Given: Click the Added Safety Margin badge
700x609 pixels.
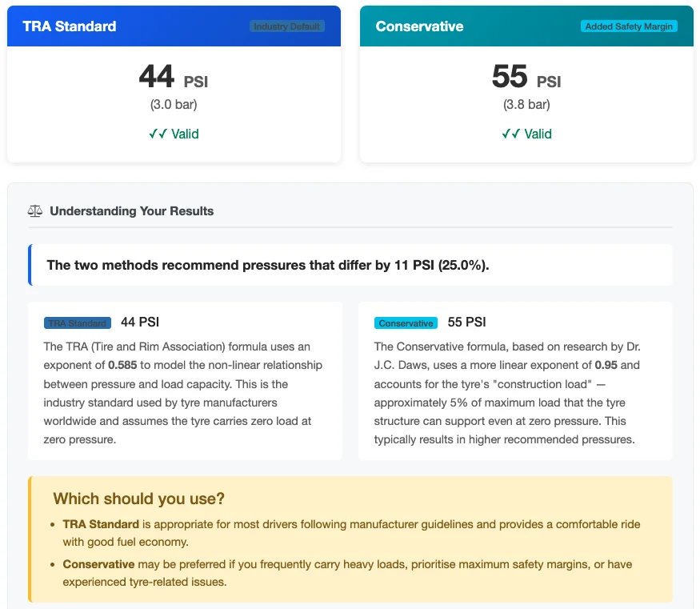Looking at the screenshot, I should pyautogui.click(x=629, y=26).
